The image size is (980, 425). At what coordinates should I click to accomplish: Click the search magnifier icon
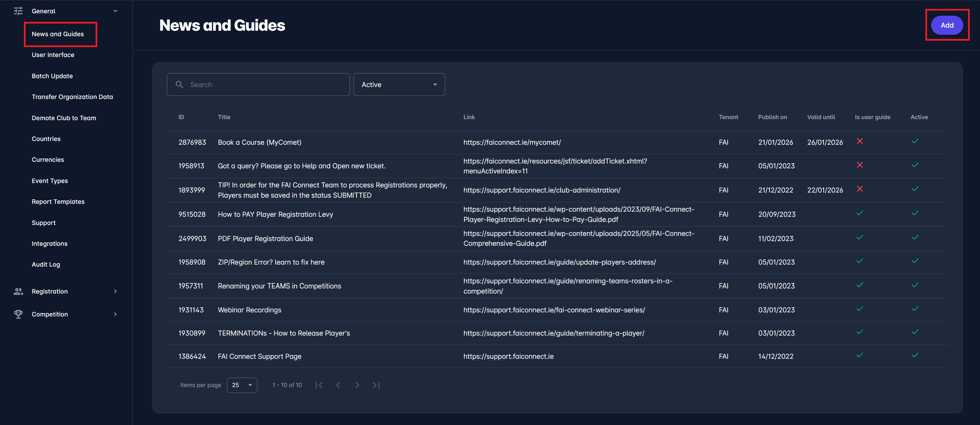tap(180, 84)
